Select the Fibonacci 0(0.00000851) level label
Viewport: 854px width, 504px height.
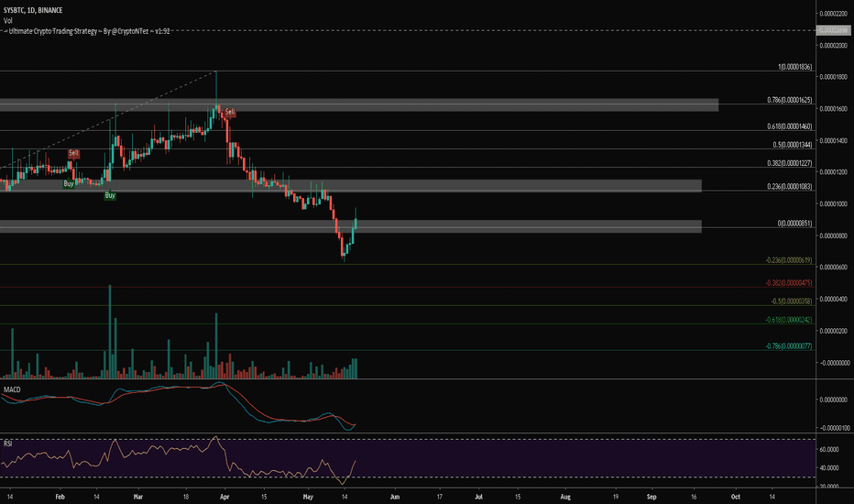[794, 224]
